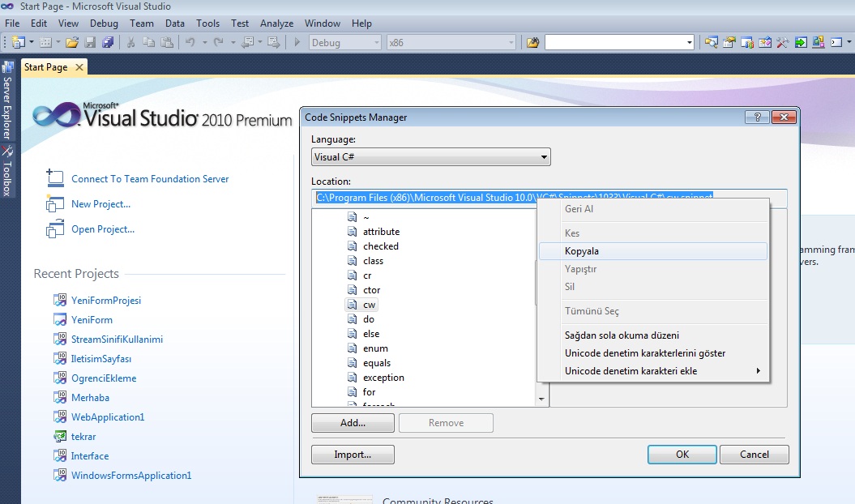Switch to the Start Page tab

click(x=46, y=67)
